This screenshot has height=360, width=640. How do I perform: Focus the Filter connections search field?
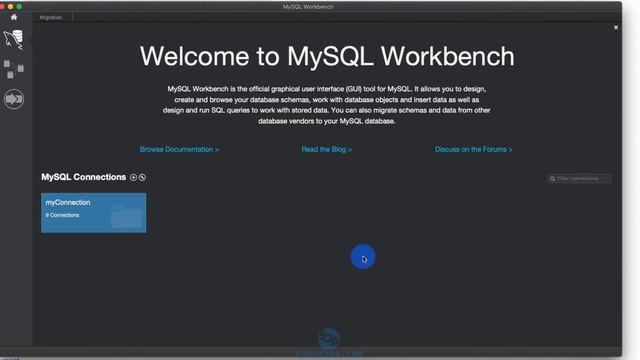point(579,178)
